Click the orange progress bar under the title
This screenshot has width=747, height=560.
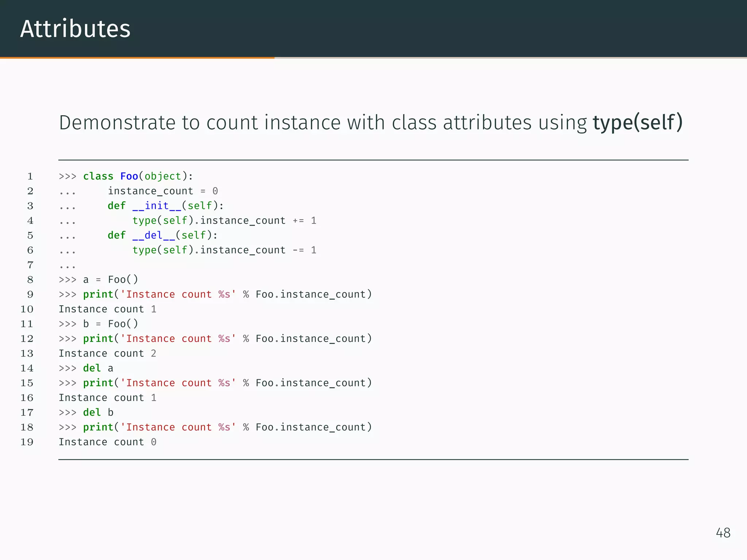(137, 58)
